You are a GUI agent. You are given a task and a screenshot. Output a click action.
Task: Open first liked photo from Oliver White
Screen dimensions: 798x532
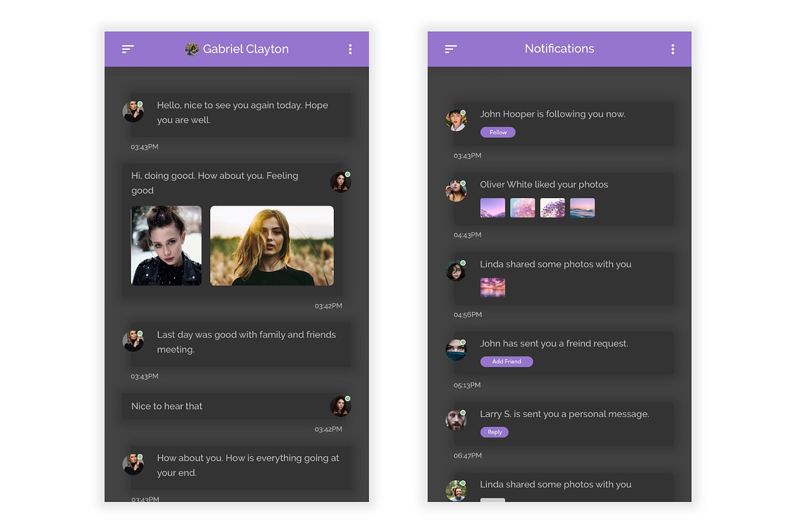tap(493, 207)
